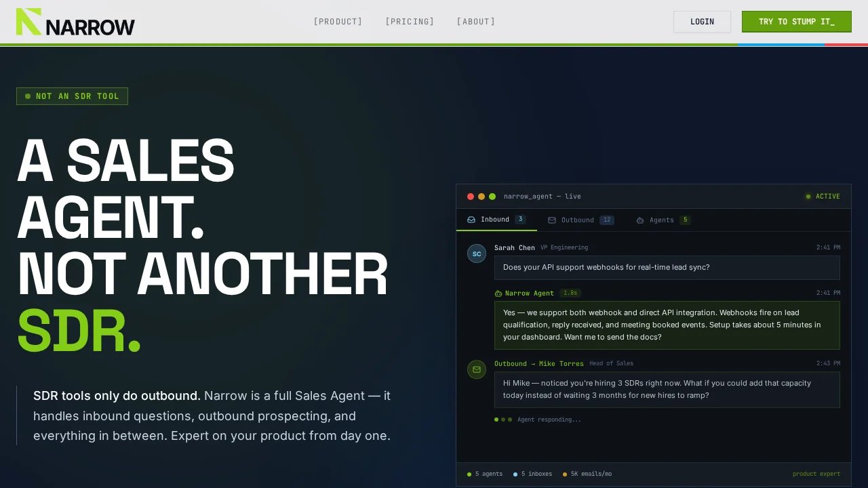Click the robot icon beside Narrow Agent
Image resolution: width=868 pixels, height=488 pixels.
(498, 293)
